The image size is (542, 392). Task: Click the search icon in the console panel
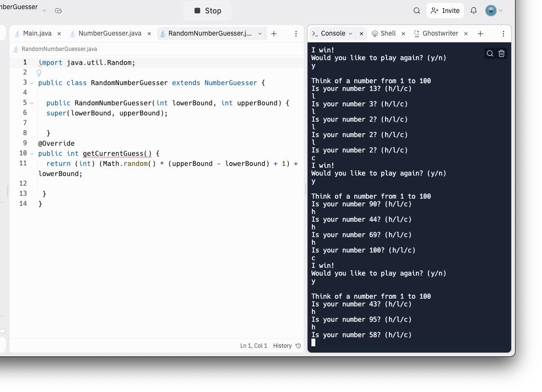point(490,53)
